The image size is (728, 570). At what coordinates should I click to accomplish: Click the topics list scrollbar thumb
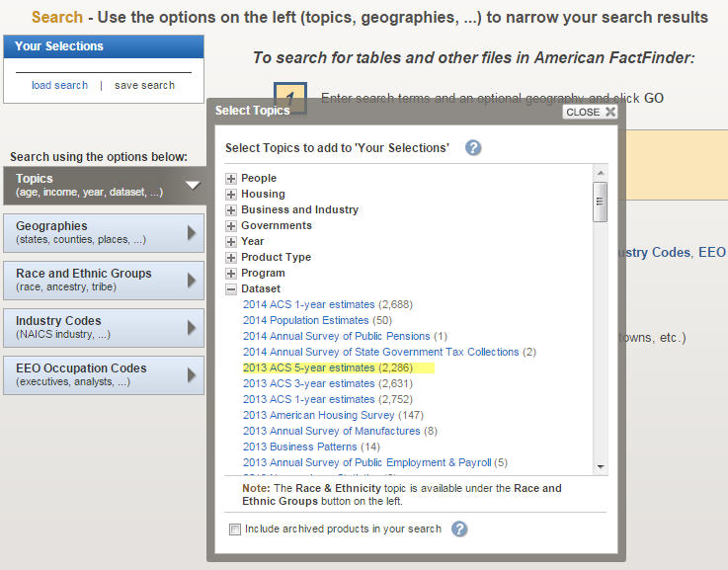click(x=601, y=202)
